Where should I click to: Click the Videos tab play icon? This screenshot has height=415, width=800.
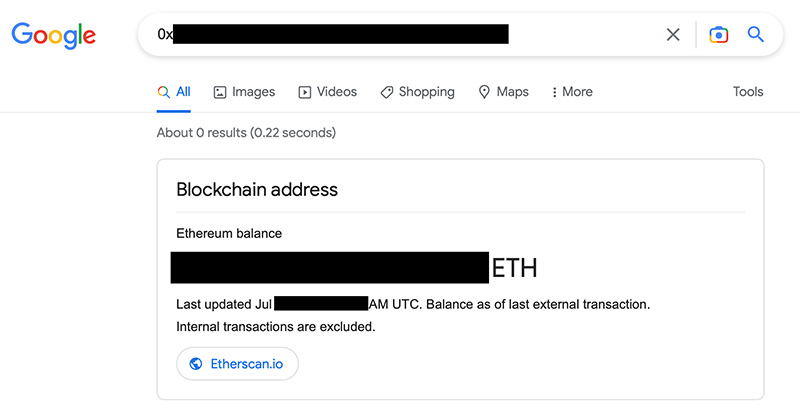tap(305, 92)
